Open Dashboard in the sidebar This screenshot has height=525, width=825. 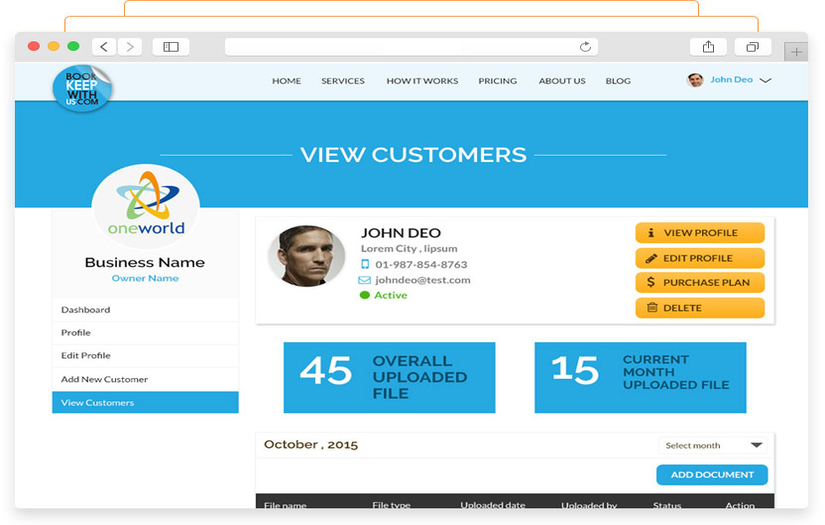click(x=145, y=310)
